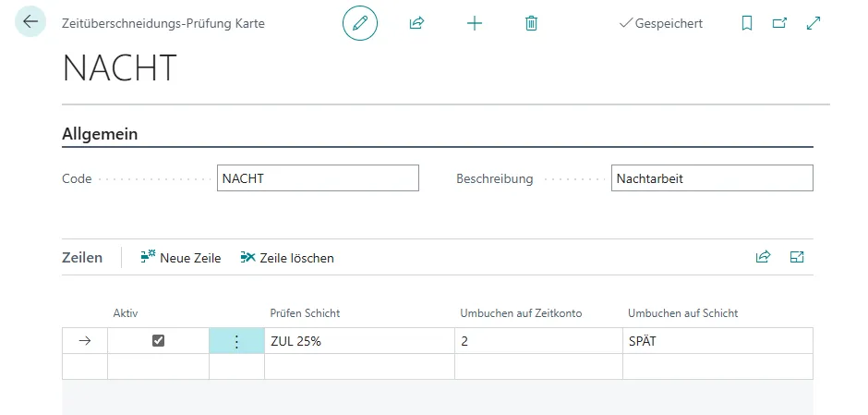
Task: Click Umbuchen auf Zeitkonto column header
Action: coord(521,313)
